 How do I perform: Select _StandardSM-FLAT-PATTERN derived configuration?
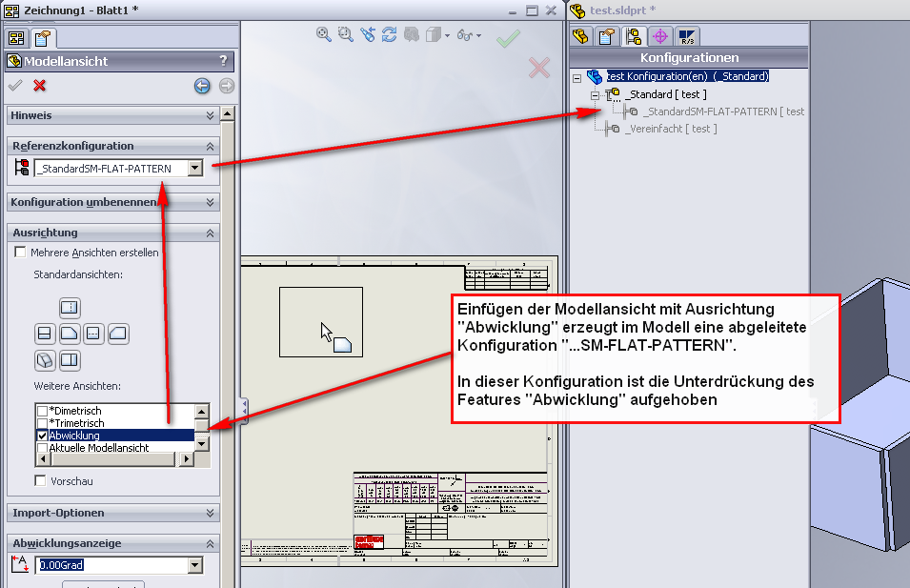tap(723, 112)
